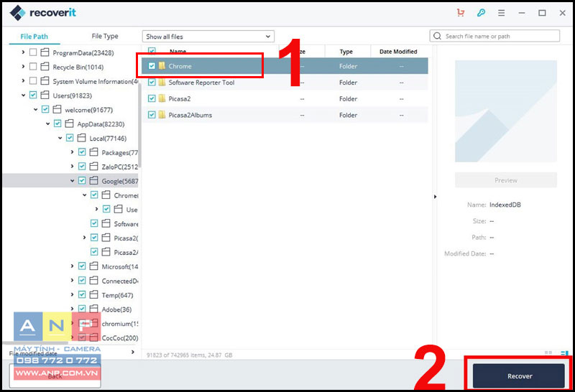Viewport: 575px width, 392px height.
Task: Collapse the preview panel arrow
Action: coord(435,197)
